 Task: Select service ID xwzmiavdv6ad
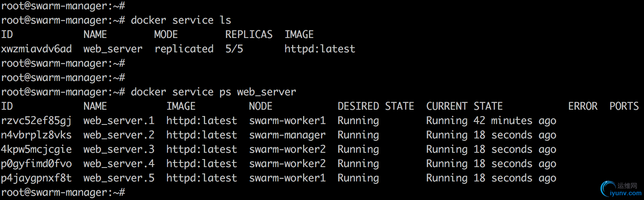click(36, 49)
